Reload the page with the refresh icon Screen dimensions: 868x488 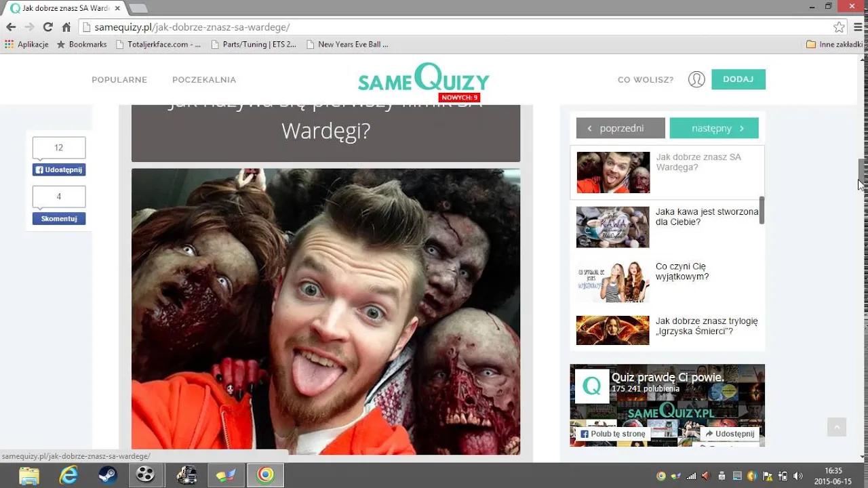[x=47, y=27]
